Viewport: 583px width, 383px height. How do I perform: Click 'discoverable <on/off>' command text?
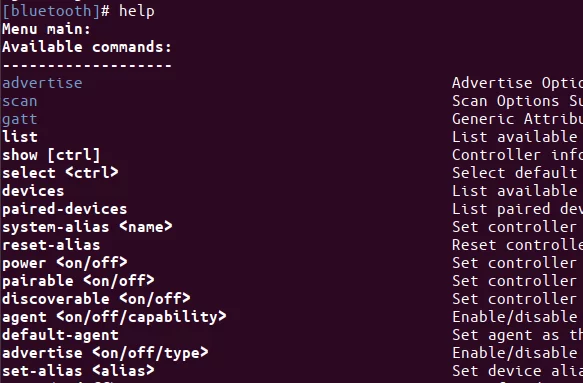[x=96, y=299]
